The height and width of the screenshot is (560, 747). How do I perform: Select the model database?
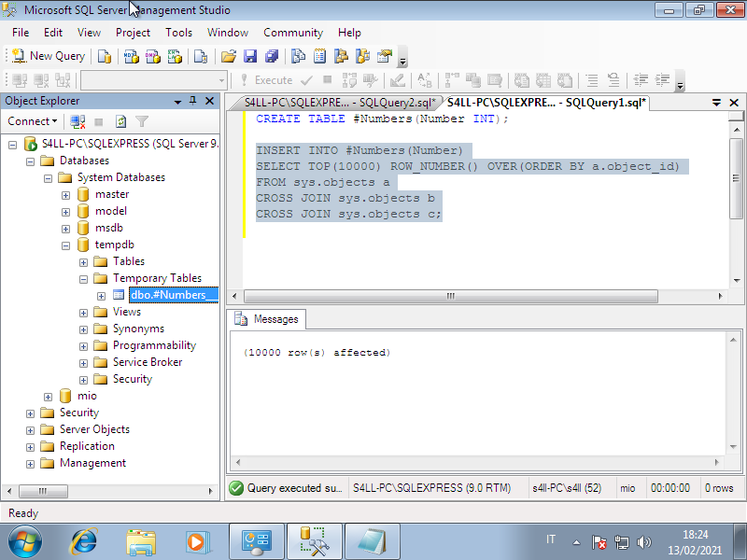(x=110, y=211)
